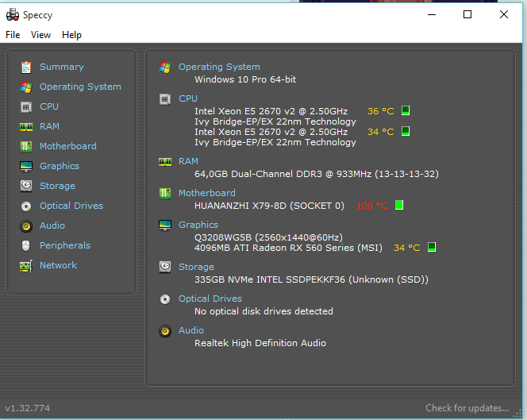
Task: Click the Graphics heading link in summary
Action: pyautogui.click(x=198, y=225)
